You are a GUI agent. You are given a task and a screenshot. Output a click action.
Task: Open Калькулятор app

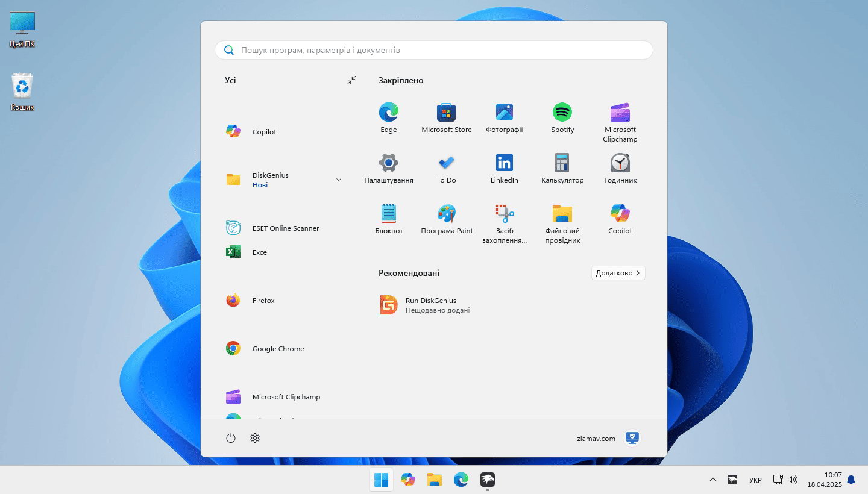tap(562, 169)
